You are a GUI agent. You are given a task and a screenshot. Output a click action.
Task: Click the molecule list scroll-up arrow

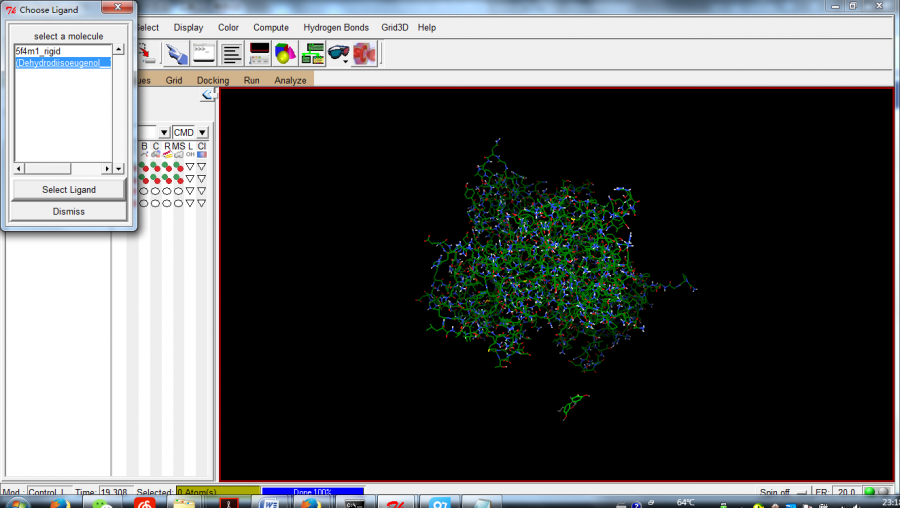pos(118,49)
